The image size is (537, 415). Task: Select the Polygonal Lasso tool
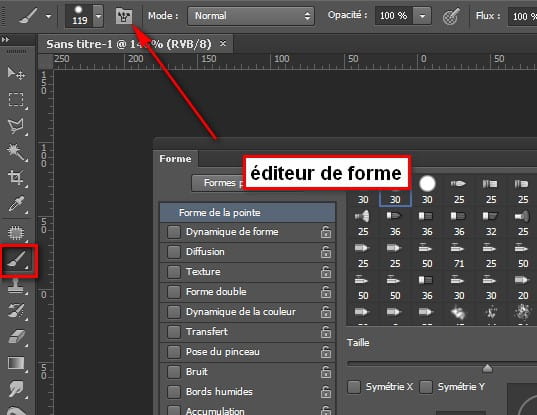(16, 126)
